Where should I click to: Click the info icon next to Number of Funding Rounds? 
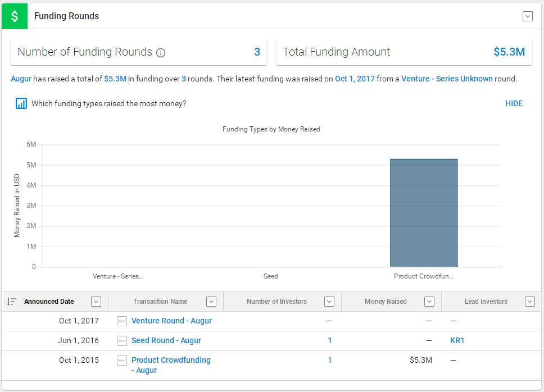[x=161, y=53]
